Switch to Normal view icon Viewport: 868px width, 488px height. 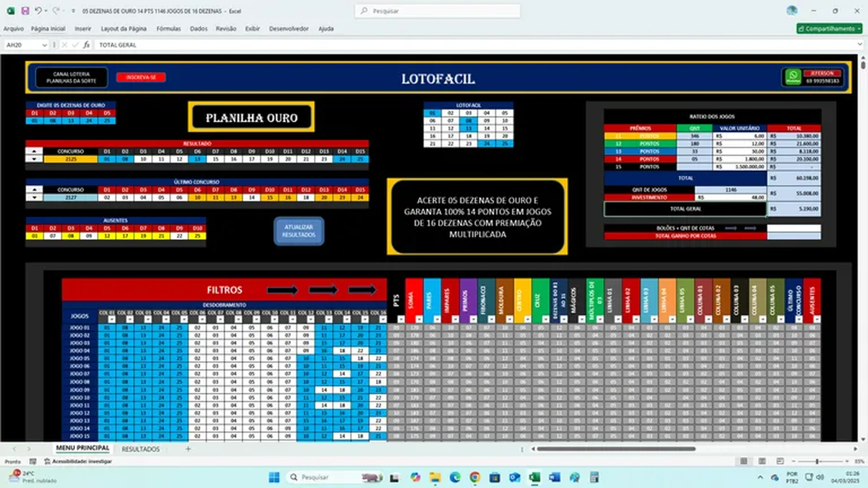(x=744, y=461)
